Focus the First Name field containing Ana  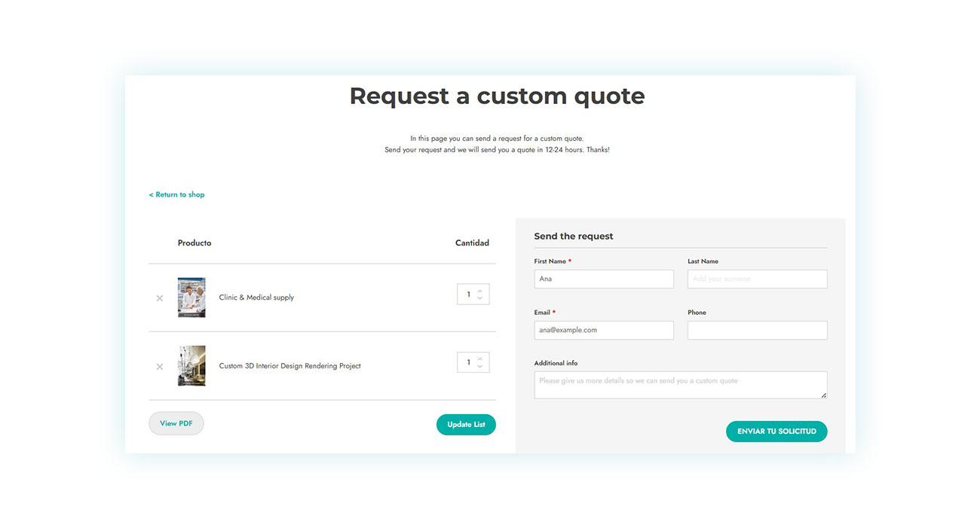604,279
